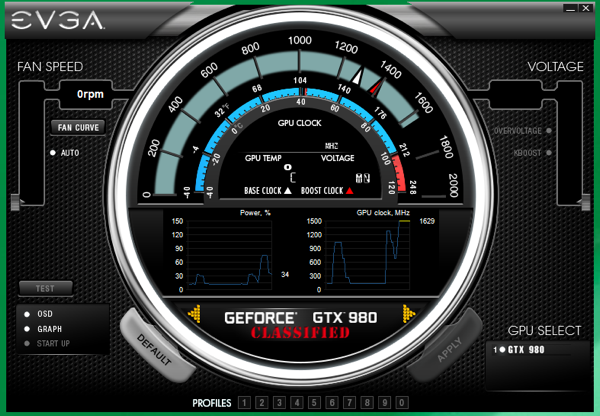The image size is (600, 416).
Task: Load profile 4
Action: coord(297,403)
